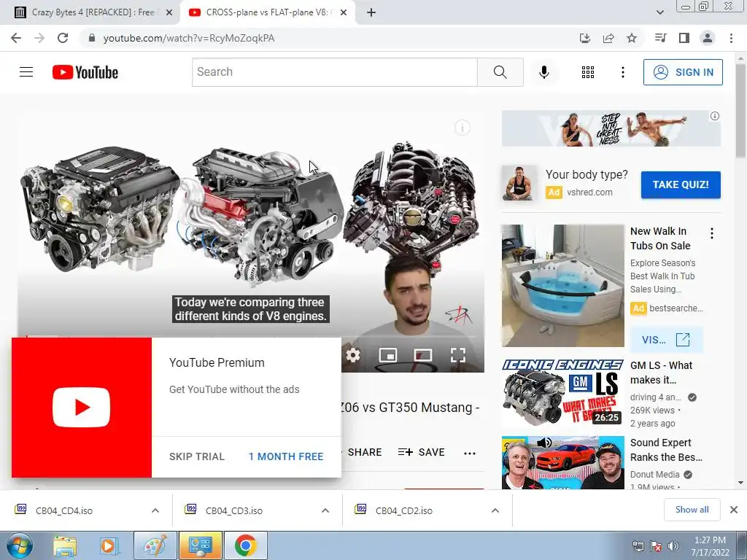
Task: Open CB04_CD2.iso downloaded file
Action: coord(404,510)
